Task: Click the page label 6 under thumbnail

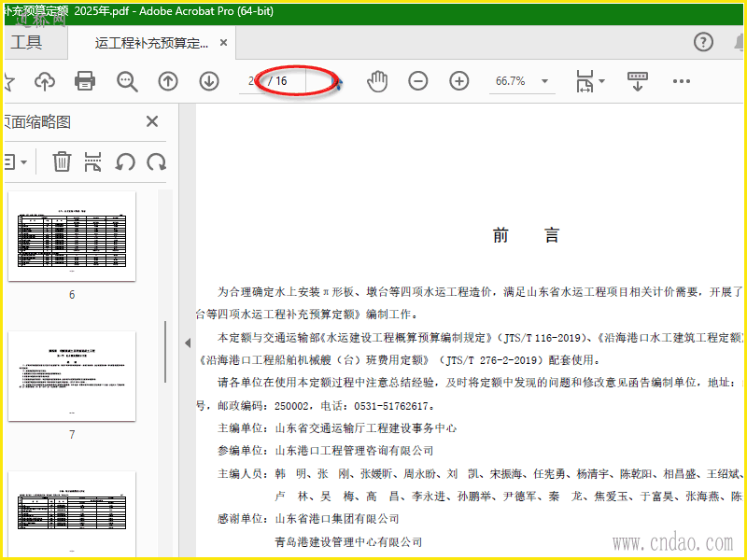Action: click(x=72, y=295)
